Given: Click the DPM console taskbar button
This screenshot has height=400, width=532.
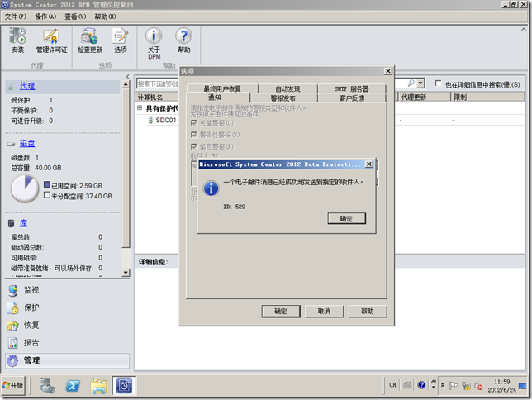Looking at the screenshot, I should 124,386.
